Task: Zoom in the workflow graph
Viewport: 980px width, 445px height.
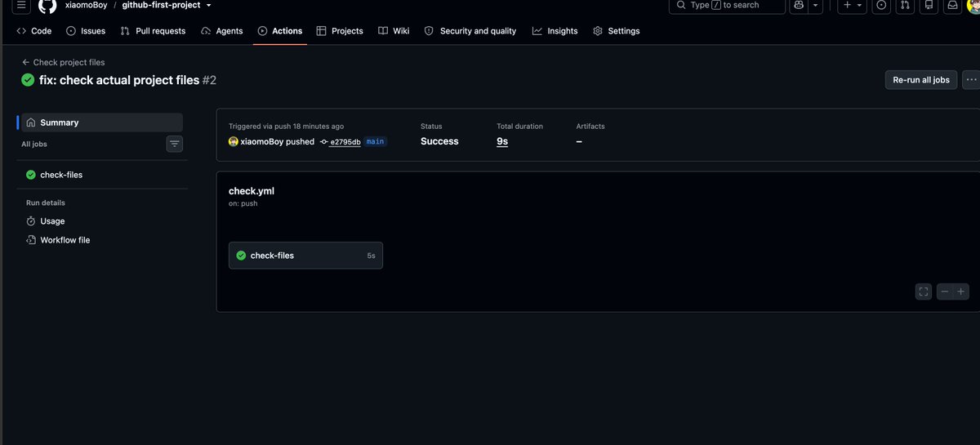Action: (x=961, y=291)
